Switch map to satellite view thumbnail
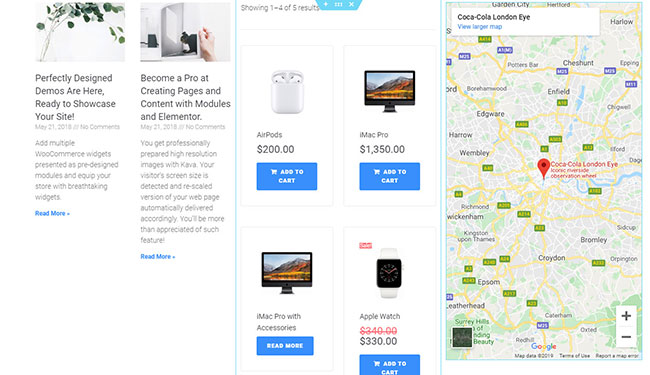This screenshot has width=650, height=375. [x=462, y=337]
